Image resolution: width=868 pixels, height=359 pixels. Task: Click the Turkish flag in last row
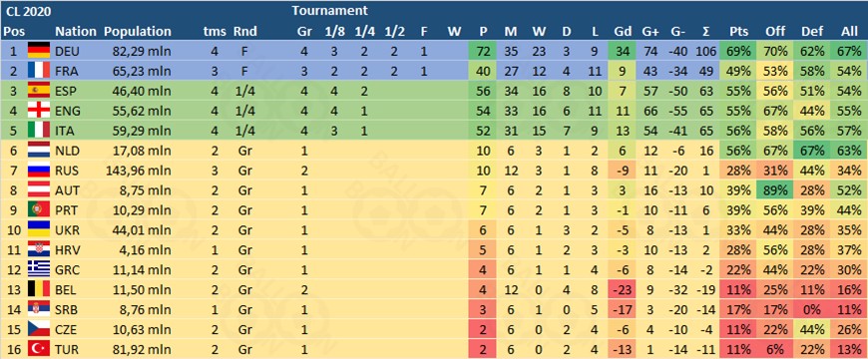tap(39, 348)
